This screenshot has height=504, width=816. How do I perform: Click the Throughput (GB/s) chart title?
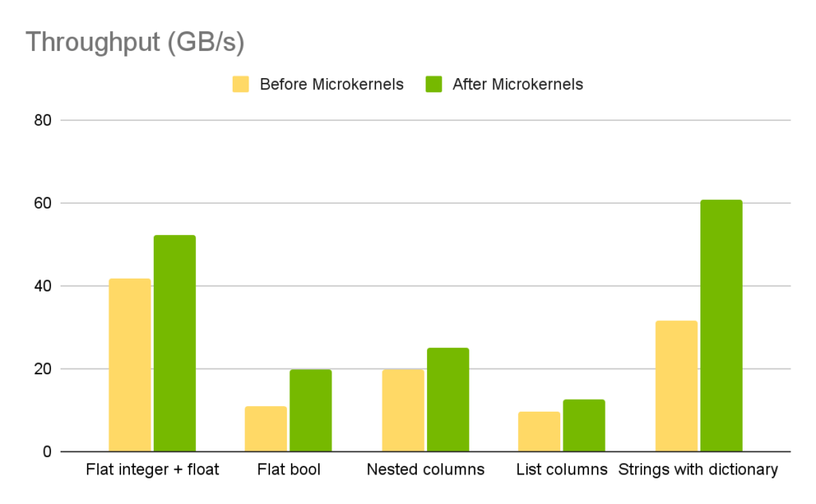135,42
